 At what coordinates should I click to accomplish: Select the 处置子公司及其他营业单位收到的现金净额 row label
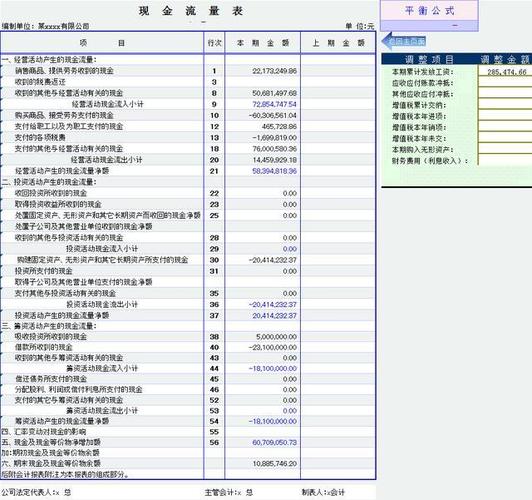[83, 226]
